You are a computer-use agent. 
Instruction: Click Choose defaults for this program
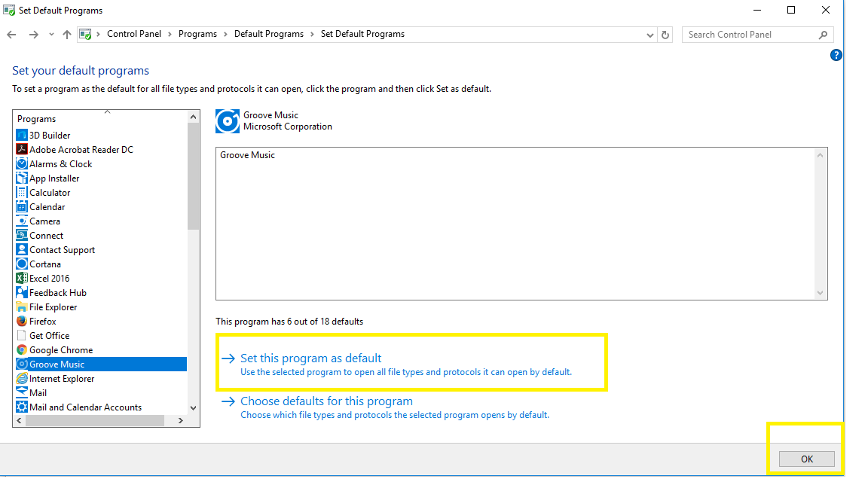pos(326,401)
